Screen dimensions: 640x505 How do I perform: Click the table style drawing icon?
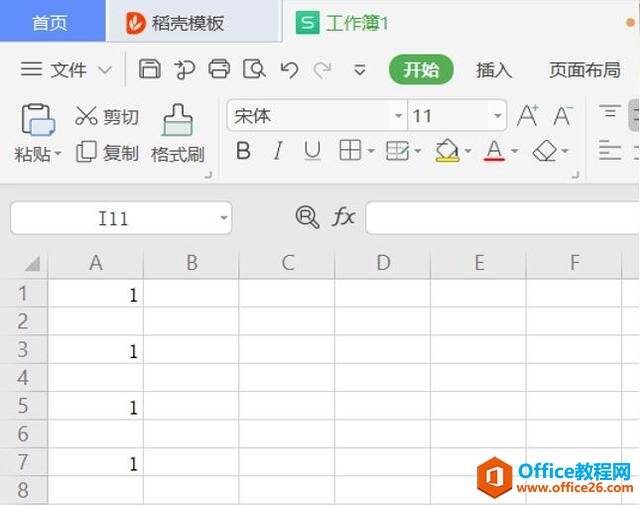[x=397, y=151]
